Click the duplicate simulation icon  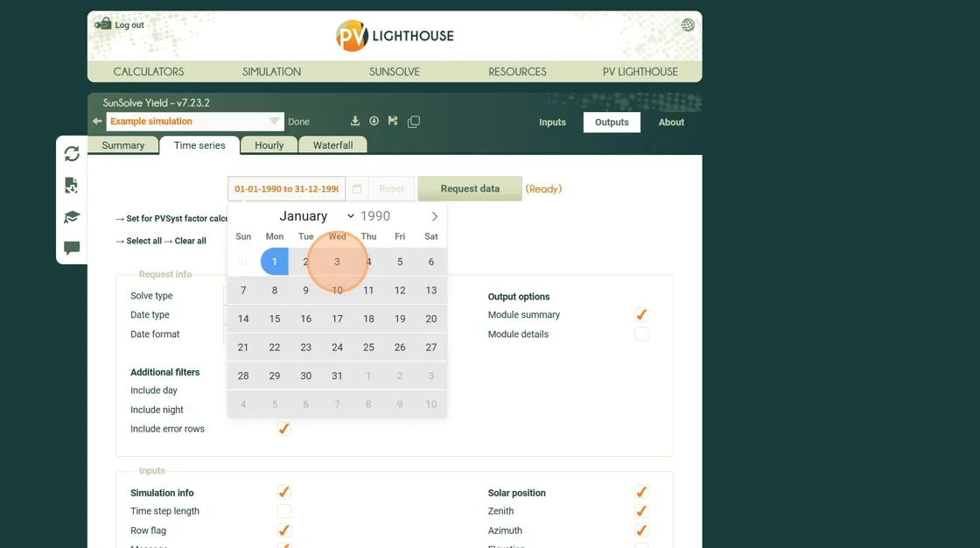click(x=414, y=122)
